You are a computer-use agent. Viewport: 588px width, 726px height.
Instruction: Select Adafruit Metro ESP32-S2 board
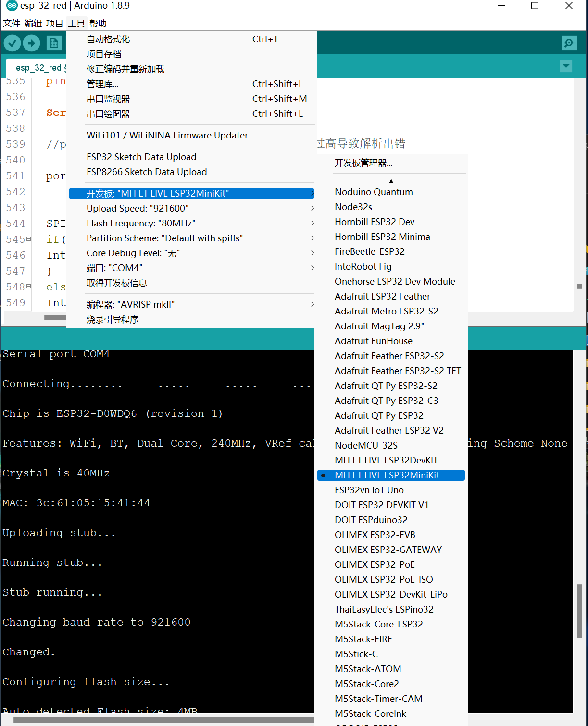pos(391,312)
